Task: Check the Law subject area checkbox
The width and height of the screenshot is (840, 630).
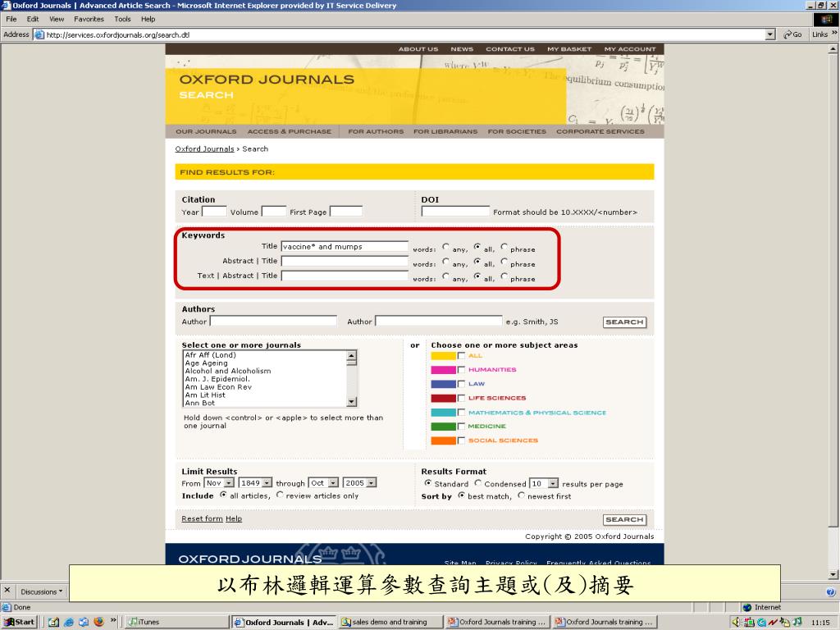Action: (461, 384)
